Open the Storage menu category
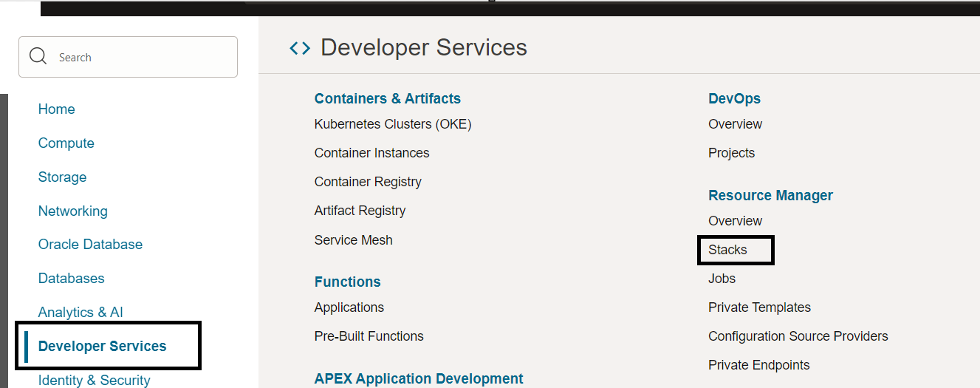Image resolution: width=980 pixels, height=388 pixels. coord(63,177)
